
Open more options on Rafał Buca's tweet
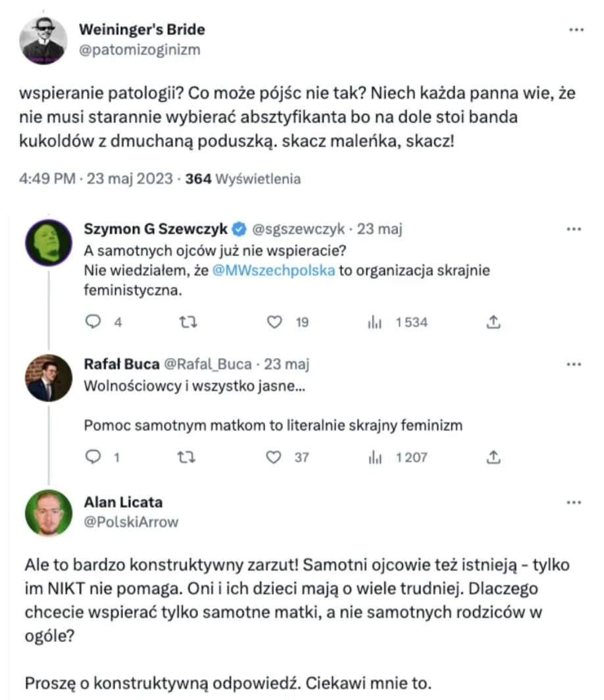tap(574, 364)
